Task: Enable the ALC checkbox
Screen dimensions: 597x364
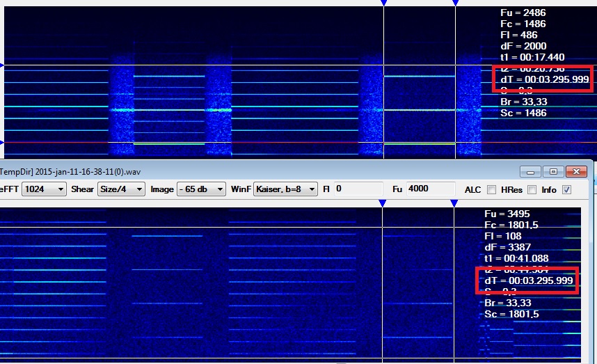Action: pyautogui.click(x=492, y=189)
